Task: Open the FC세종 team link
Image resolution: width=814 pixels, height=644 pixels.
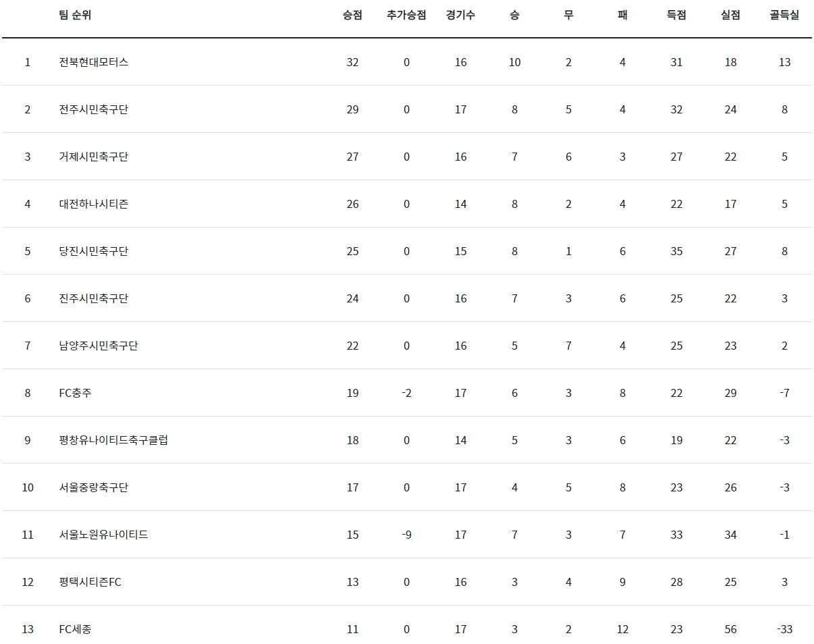Action: point(75,629)
